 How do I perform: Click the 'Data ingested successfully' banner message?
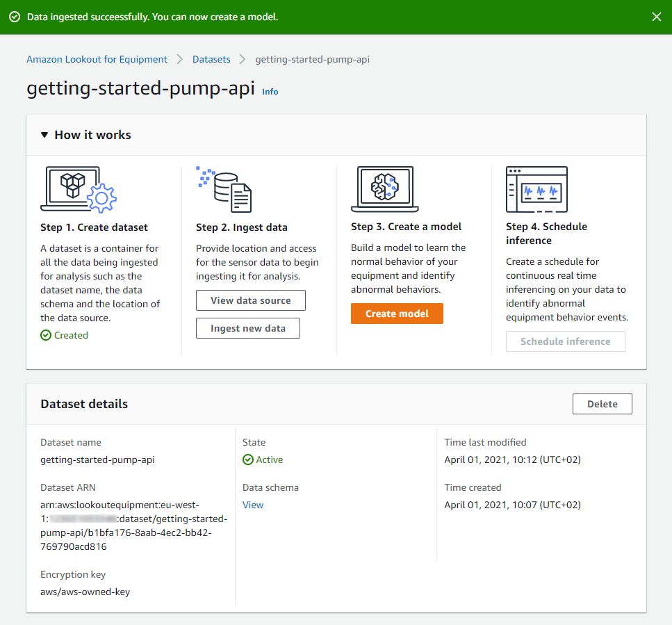coord(153,17)
